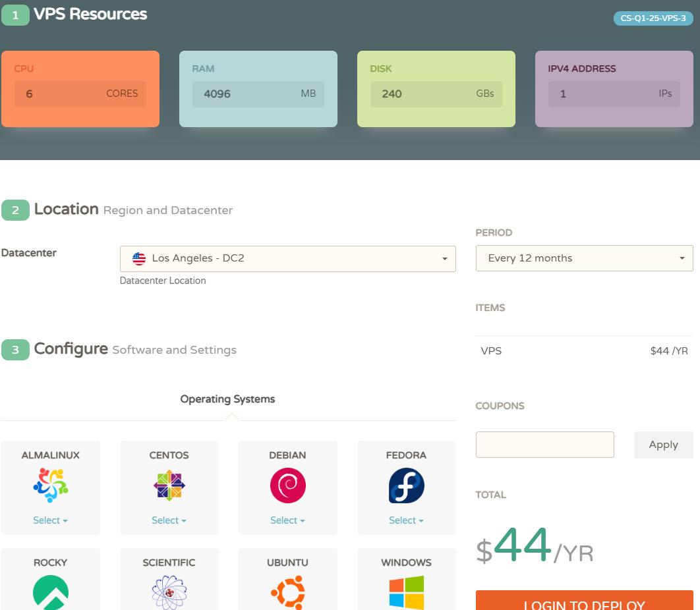The image size is (700, 610).
Task: Click the $44/YR total amount
Action: [535, 546]
